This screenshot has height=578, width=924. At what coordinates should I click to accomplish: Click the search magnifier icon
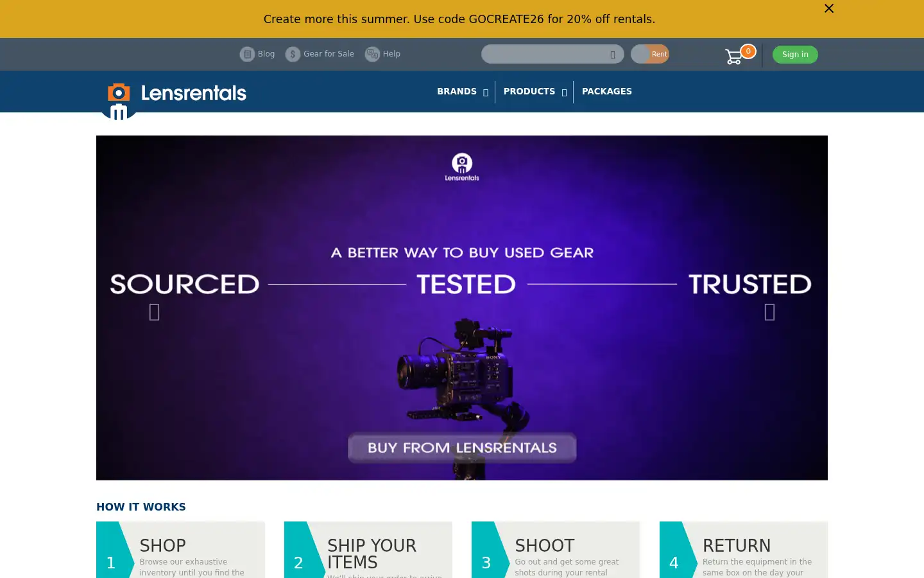(x=613, y=55)
